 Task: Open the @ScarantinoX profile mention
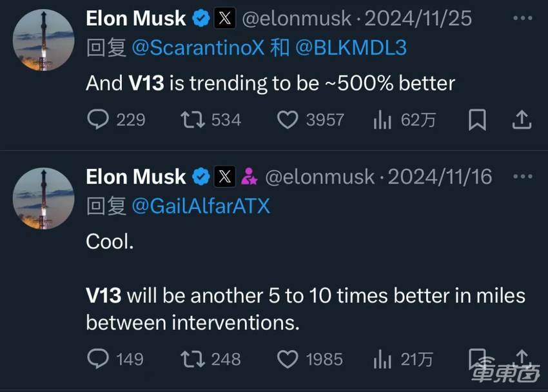click(199, 48)
